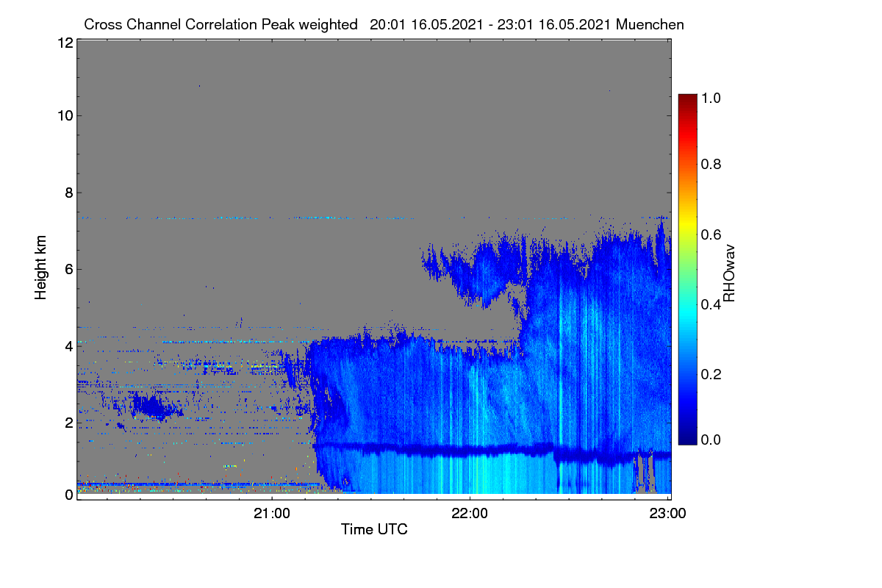Click the 'Time UTC' x-axis label
Screen dimensions: 882x588
click(374, 529)
